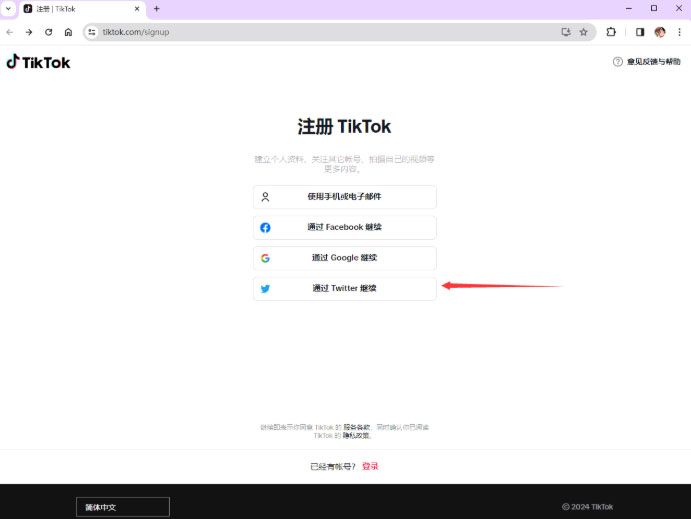Click the © 2024 TikTok footer text
Screen dimensions: 691x519
click(587, 507)
